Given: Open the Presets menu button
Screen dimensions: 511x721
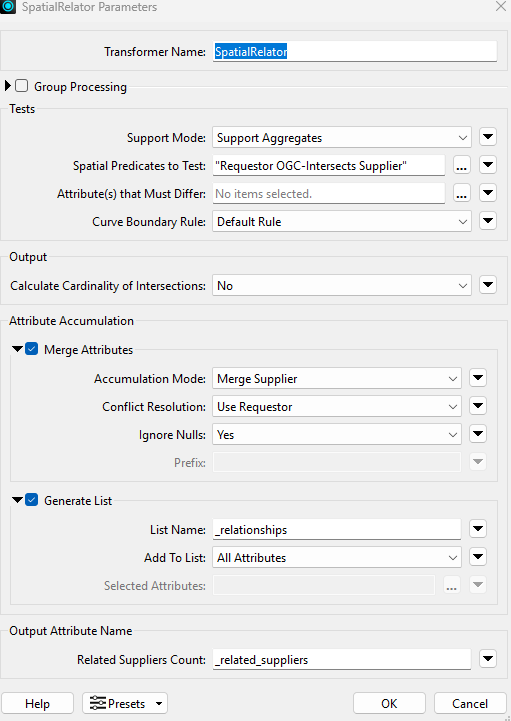Looking at the screenshot, I should [125, 704].
